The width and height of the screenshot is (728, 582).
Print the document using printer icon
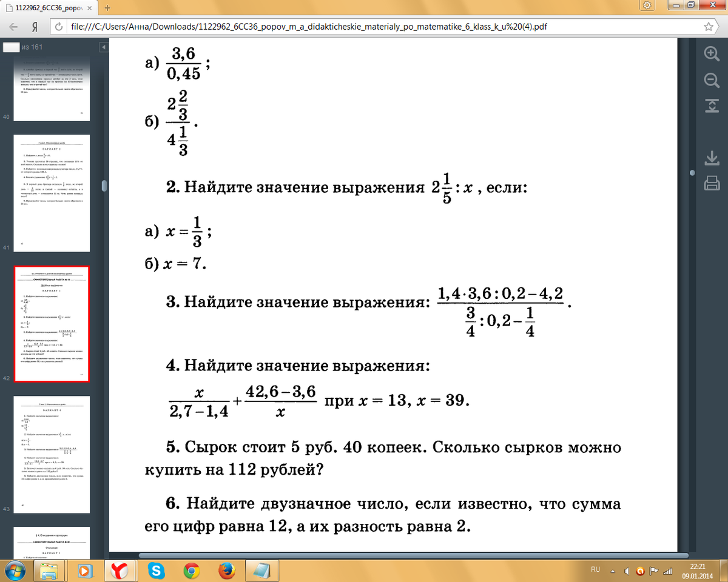coord(711,183)
